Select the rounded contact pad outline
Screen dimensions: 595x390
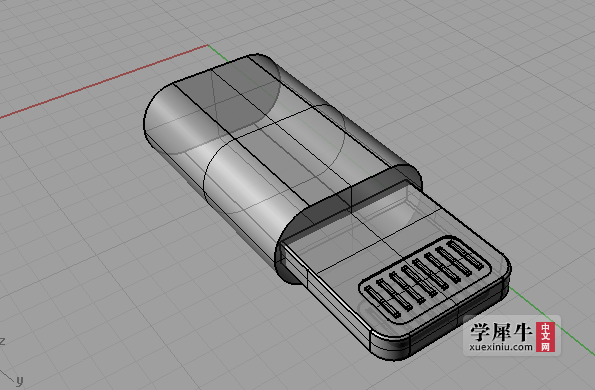425,280
